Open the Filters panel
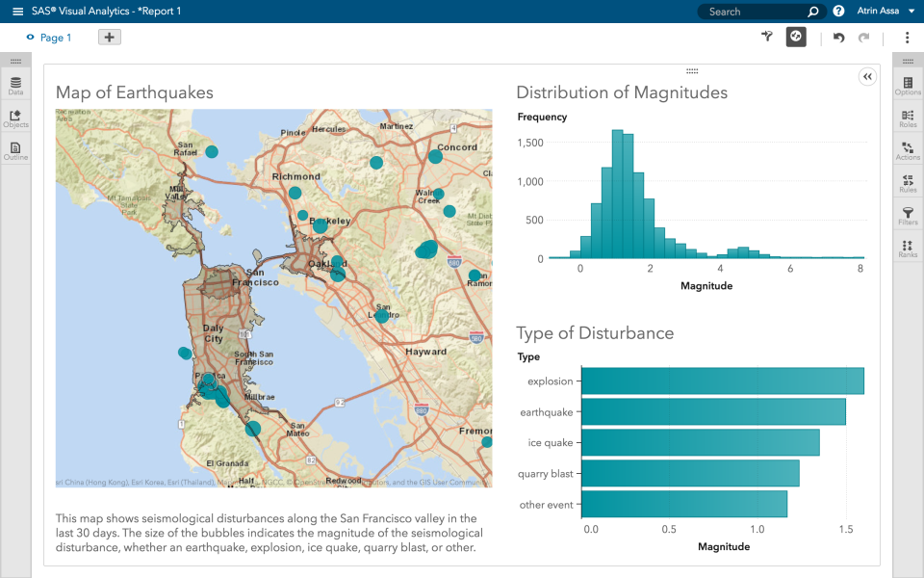 907,216
